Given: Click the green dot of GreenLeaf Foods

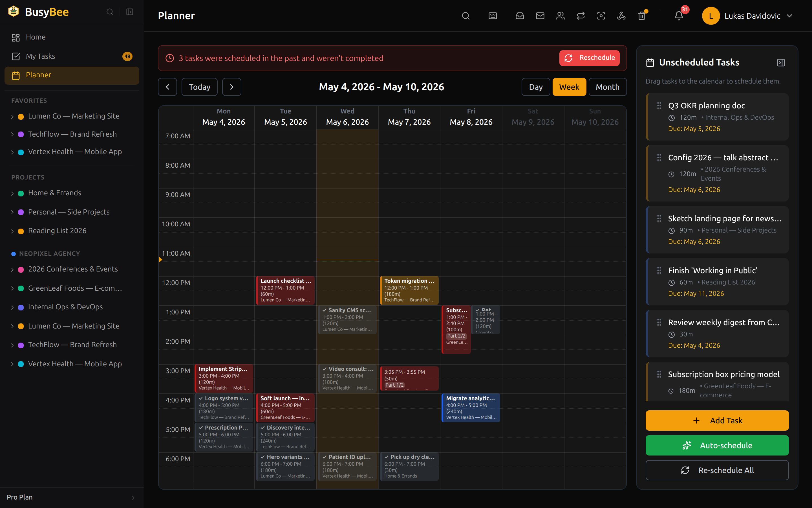Looking at the screenshot, I should pos(21,289).
